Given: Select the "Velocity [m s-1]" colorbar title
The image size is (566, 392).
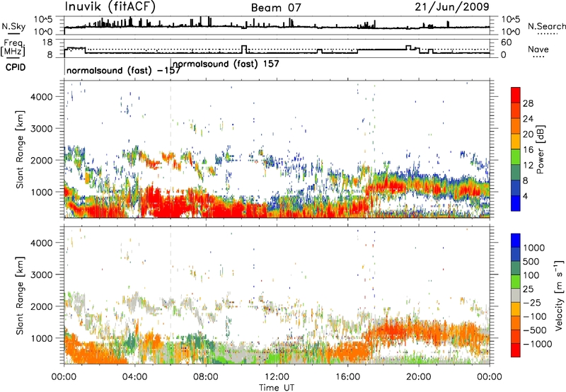Looking at the screenshot, I should [559, 295].
